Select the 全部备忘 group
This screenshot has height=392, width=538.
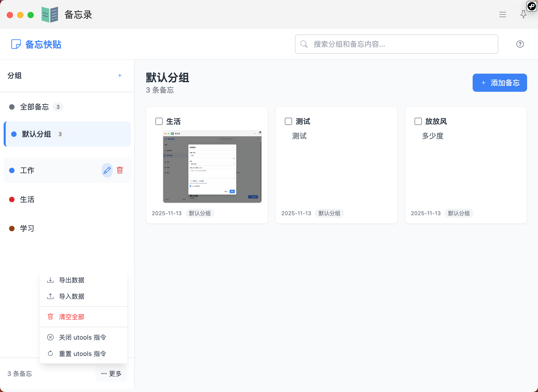pyautogui.click(x=35, y=107)
